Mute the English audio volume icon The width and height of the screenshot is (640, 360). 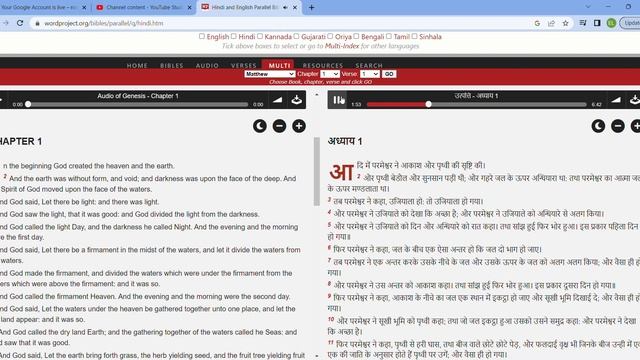[x=277, y=100]
